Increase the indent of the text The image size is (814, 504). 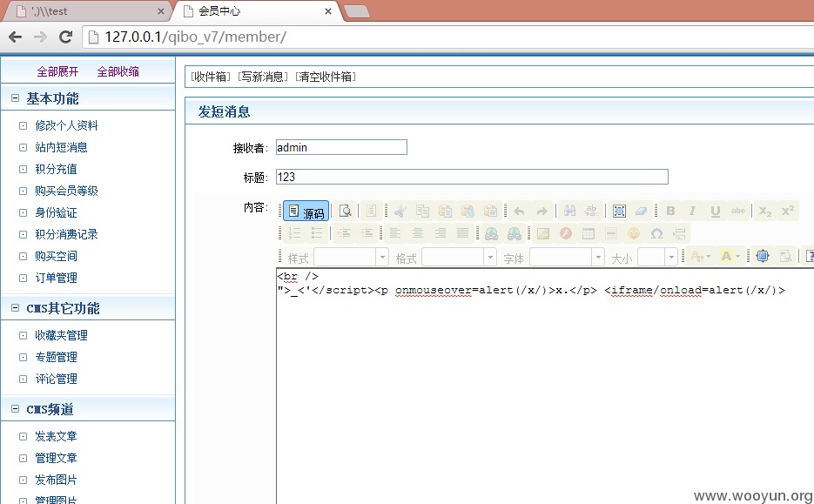(366, 233)
